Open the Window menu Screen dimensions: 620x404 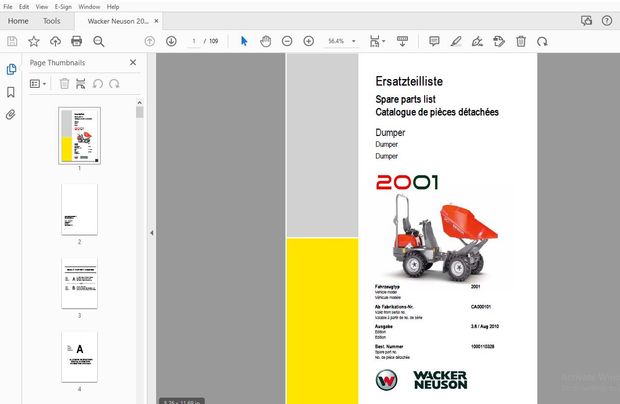pos(89,7)
